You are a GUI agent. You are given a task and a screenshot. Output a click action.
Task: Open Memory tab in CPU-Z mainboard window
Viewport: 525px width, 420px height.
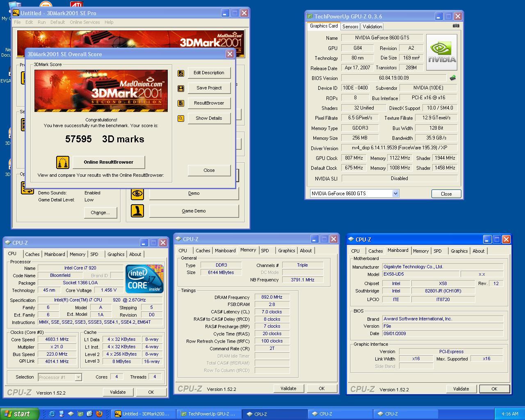421,251
